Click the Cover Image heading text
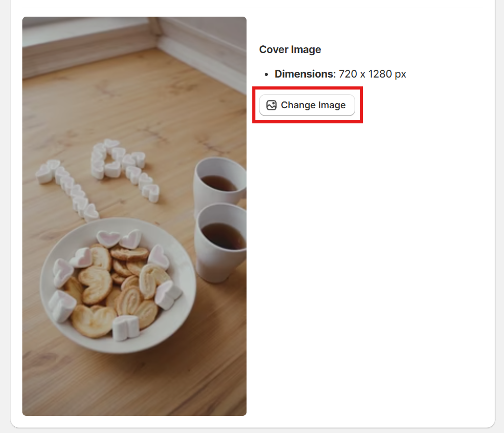 tap(290, 49)
